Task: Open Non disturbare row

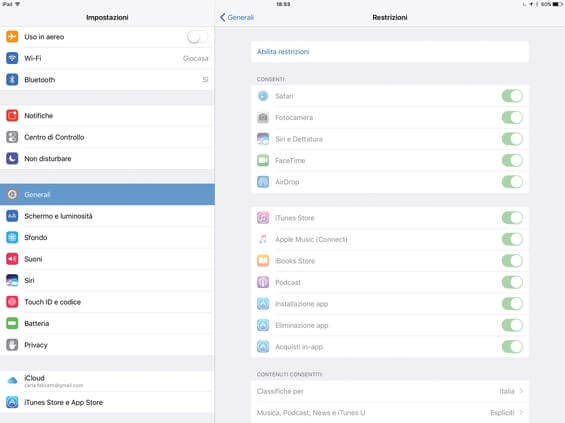Action: click(107, 159)
